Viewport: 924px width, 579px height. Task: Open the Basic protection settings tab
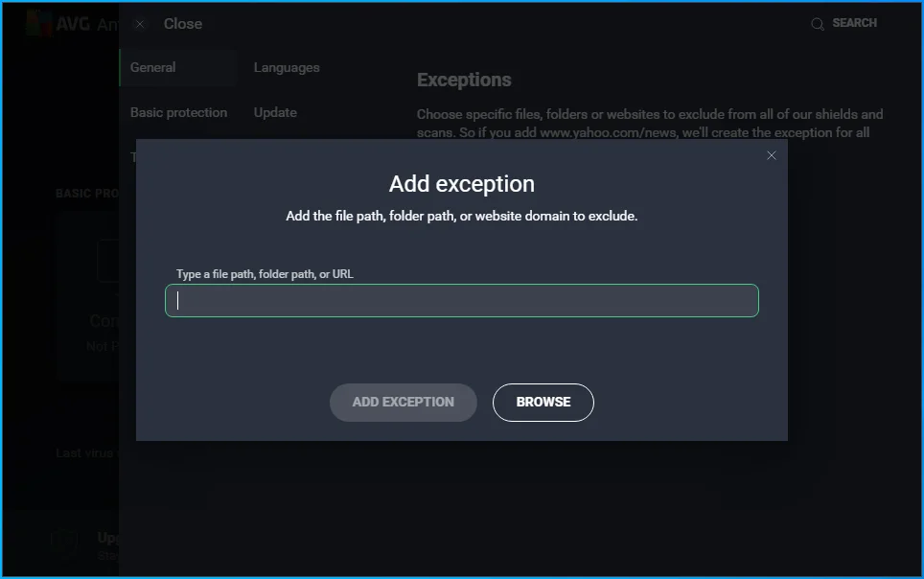pyautogui.click(x=178, y=112)
